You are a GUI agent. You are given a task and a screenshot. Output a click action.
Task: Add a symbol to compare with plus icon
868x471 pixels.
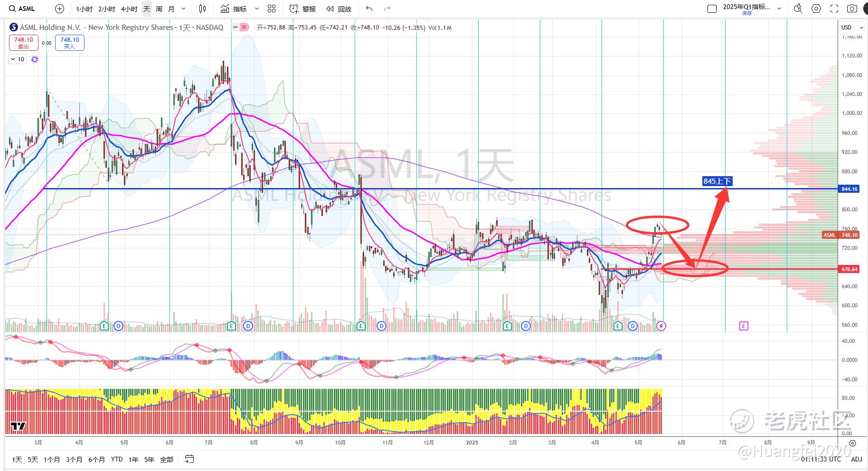[59, 9]
